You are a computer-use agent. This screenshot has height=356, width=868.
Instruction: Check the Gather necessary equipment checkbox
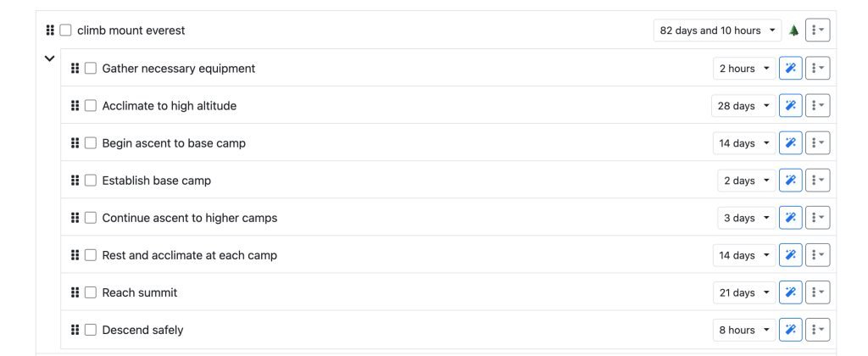(x=91, y=69)
